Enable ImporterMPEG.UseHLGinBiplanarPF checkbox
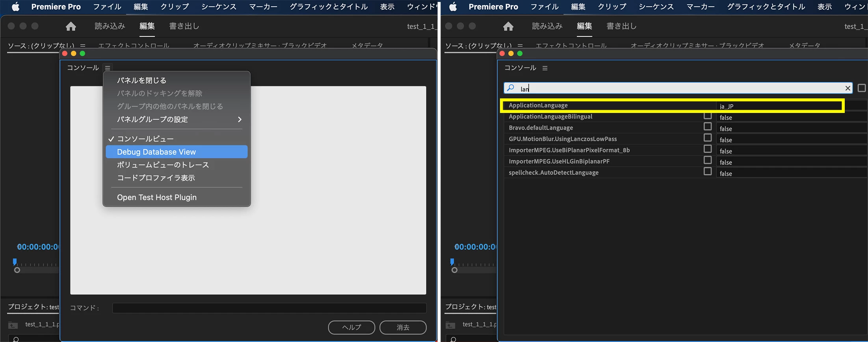Screen dimensions: 868x342 708,160
